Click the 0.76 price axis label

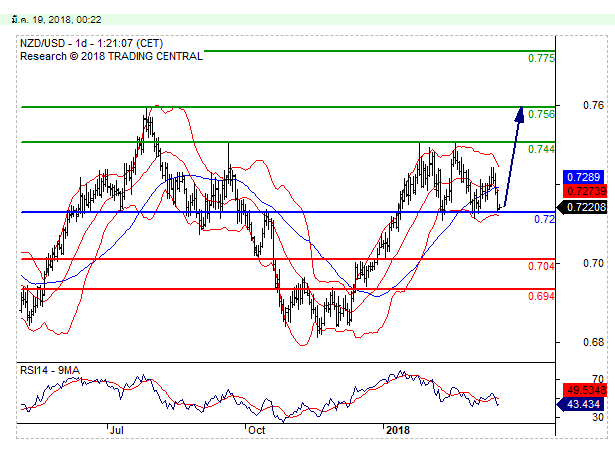(593, 105)
